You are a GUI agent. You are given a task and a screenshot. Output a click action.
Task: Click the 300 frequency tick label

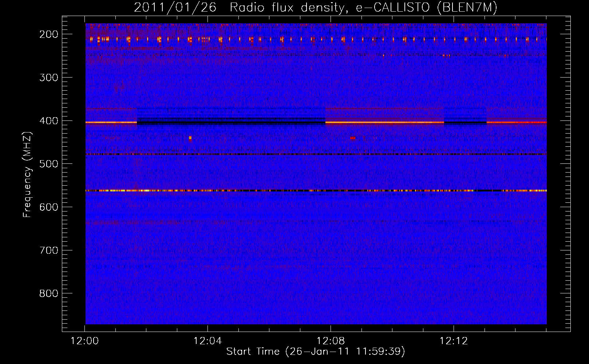pos(48,77)
